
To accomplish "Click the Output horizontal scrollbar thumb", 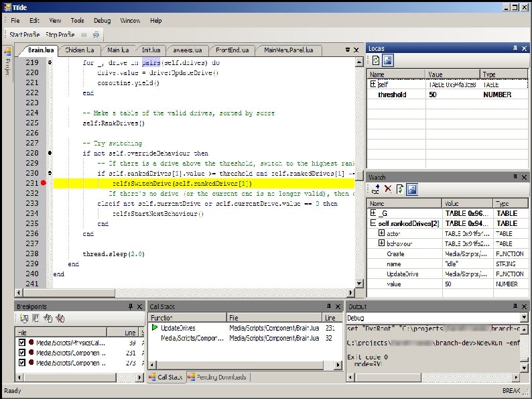I will [388, 377].
